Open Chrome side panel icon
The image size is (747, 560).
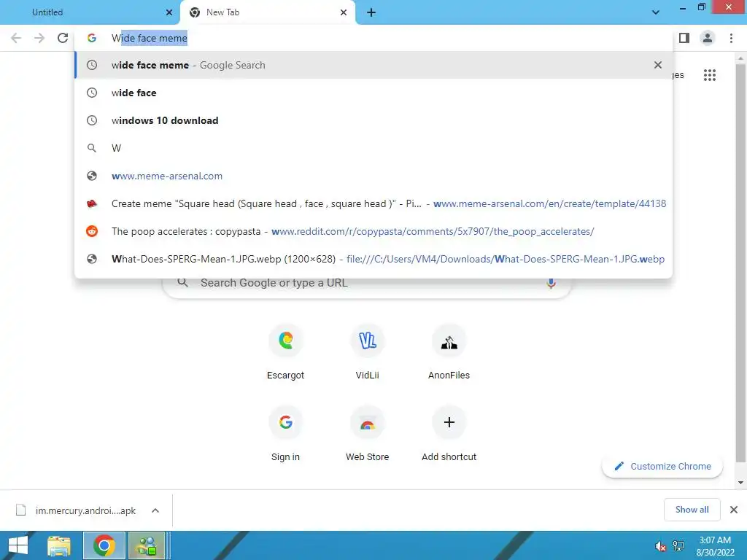pyautogui.click(x=684, y=38)
